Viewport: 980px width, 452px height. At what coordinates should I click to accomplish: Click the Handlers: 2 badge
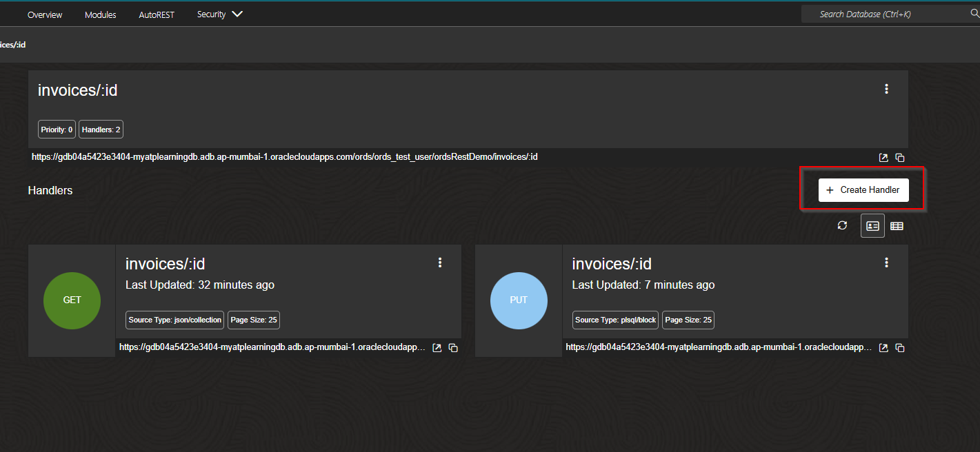101,129
